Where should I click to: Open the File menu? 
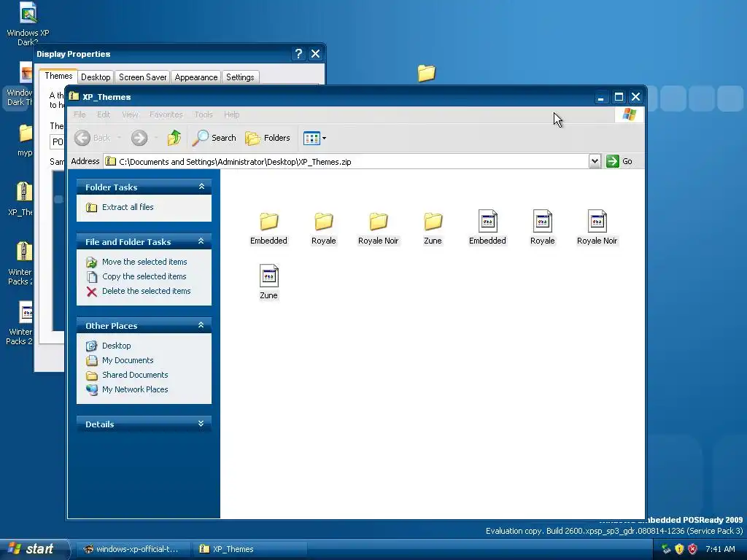pyautogui.click(x=80, y=114)
